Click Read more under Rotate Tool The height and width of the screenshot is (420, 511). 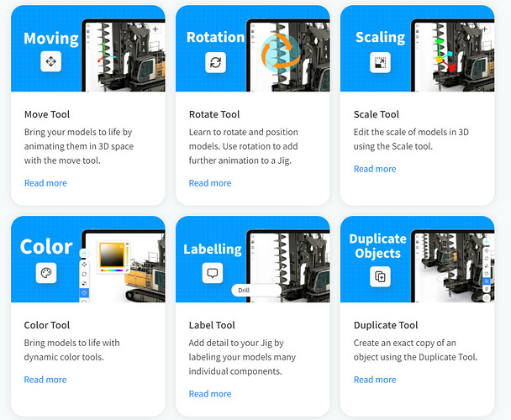[210, 183]
